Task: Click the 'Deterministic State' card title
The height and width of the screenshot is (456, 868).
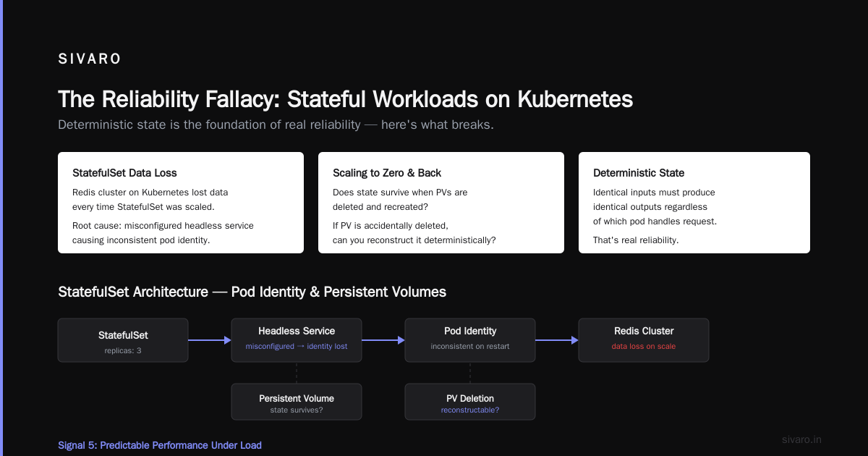Action: pyautogui.click(x=639, y=173)
